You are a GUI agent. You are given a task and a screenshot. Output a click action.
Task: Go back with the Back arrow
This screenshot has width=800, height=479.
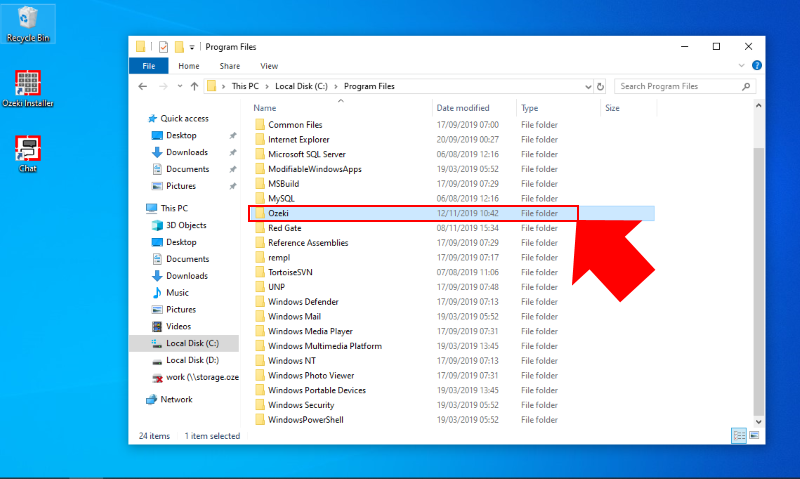pyautogui.click(x=142, y=86)
